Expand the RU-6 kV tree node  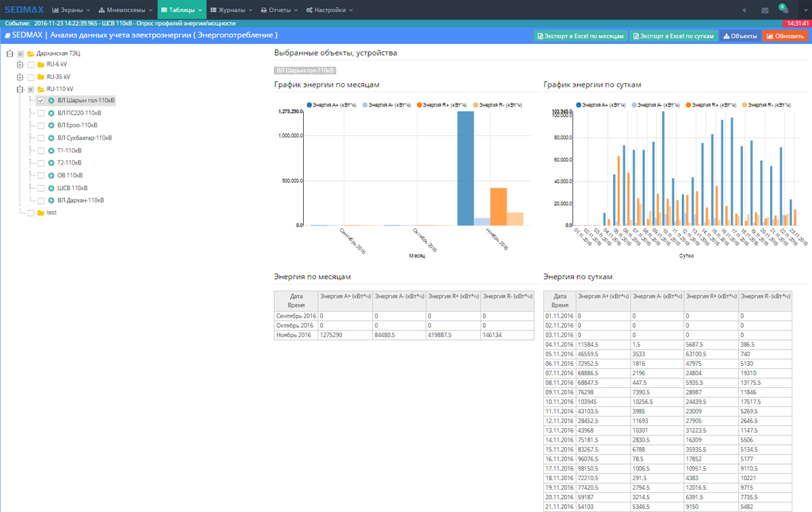[20, 65]
